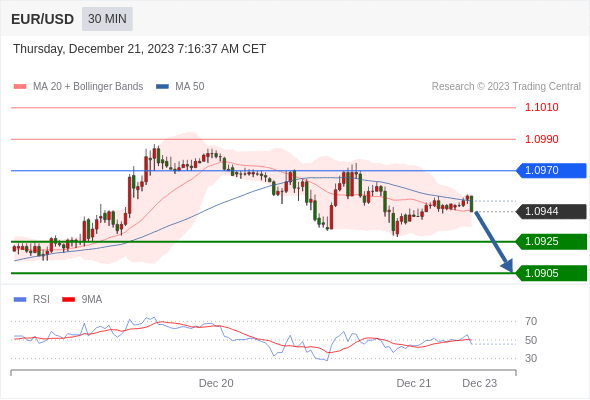This screenshot has height=400, width=590.
Task: Click the 1.0925 green support tag
Action: click(x=551, y=242)
